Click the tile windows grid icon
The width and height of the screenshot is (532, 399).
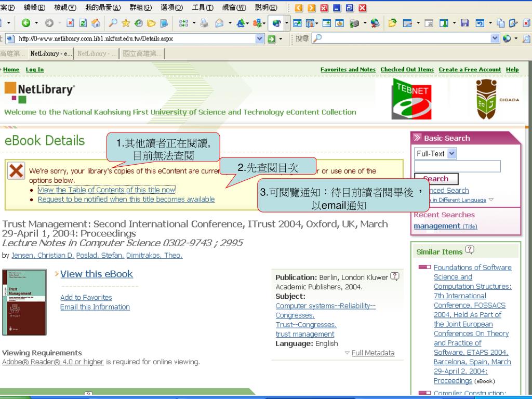pos(183,23)
